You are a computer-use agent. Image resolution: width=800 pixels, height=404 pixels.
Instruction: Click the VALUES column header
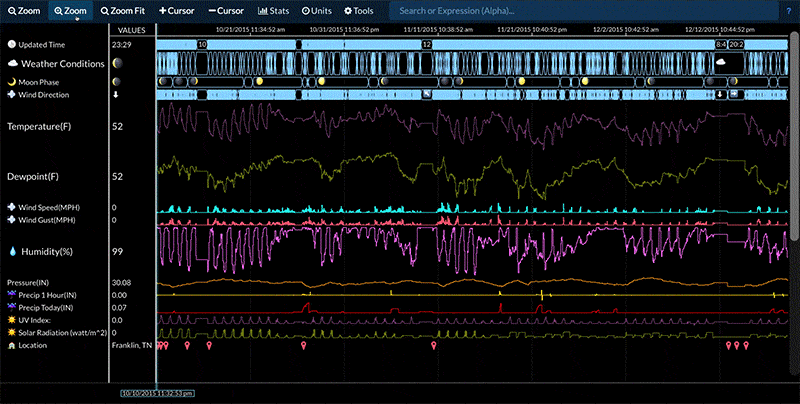[132, 30]
